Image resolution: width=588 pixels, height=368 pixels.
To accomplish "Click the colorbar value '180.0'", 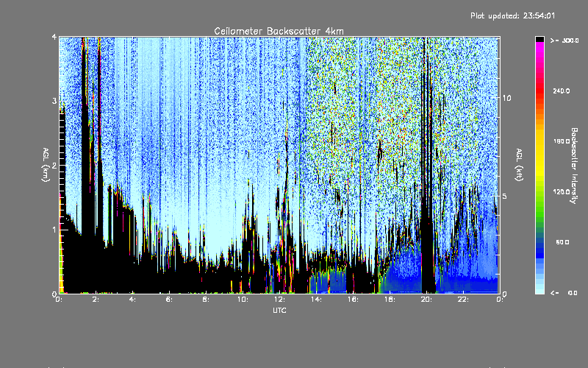I will pos(562,141).
